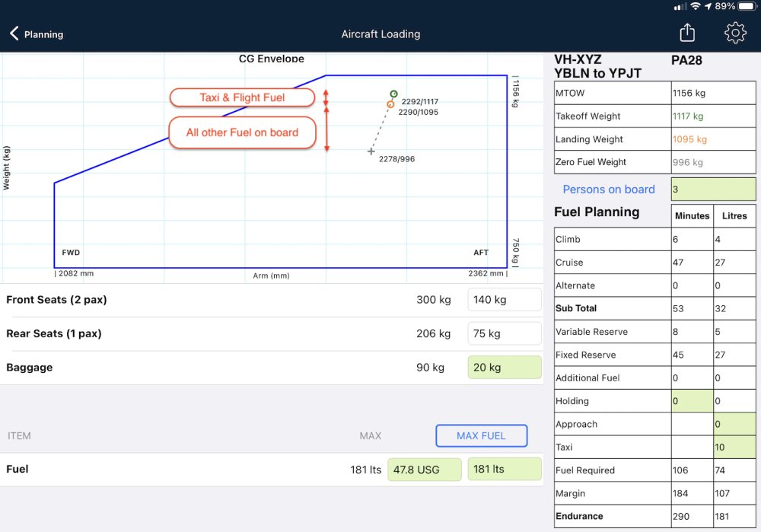Click the Margin minutes value 184
This screenshot has height=532, width=761.
tap(680, 494)
